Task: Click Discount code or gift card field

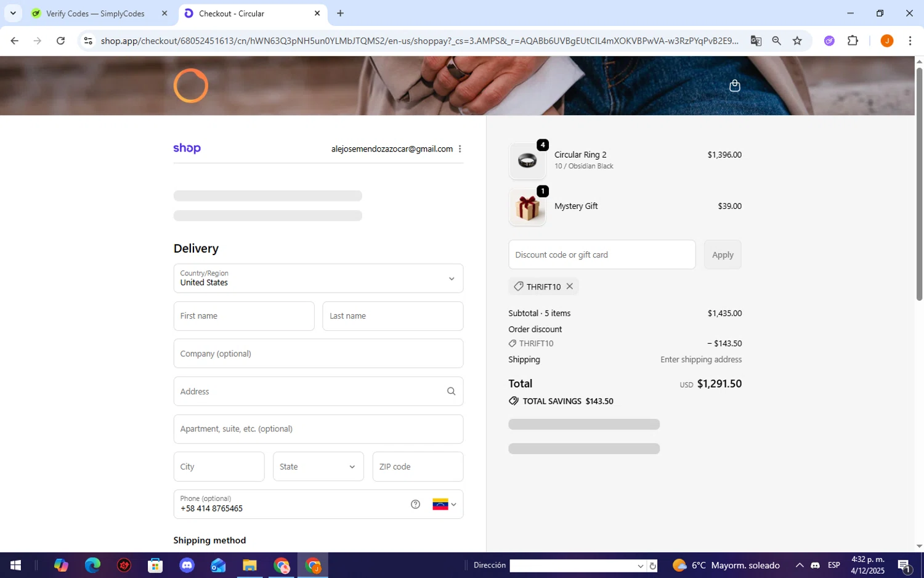Action: (x=602, y=254)
